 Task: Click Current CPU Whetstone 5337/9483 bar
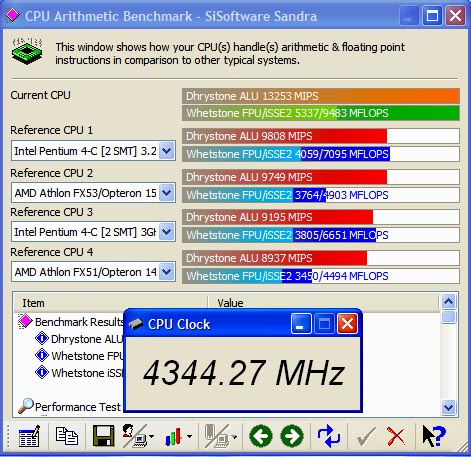pos(321,113)
